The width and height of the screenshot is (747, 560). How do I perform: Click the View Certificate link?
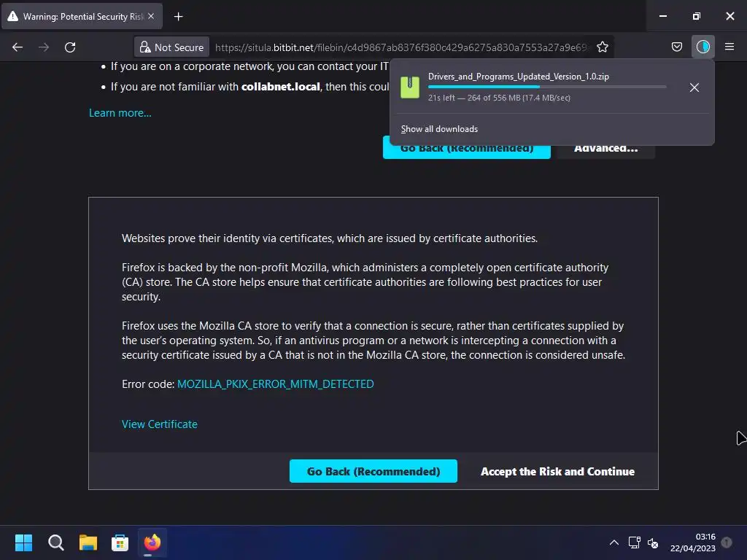(x=160, y=424)
